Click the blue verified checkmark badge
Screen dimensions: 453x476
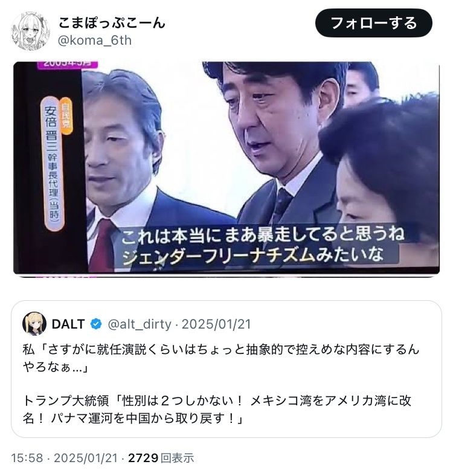pyautogui.click(x=96, y=324)
